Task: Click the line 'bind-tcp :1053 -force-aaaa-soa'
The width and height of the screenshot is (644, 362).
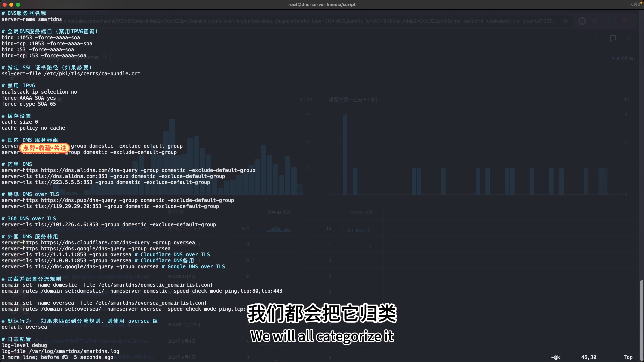Action: tap(47, 44)
